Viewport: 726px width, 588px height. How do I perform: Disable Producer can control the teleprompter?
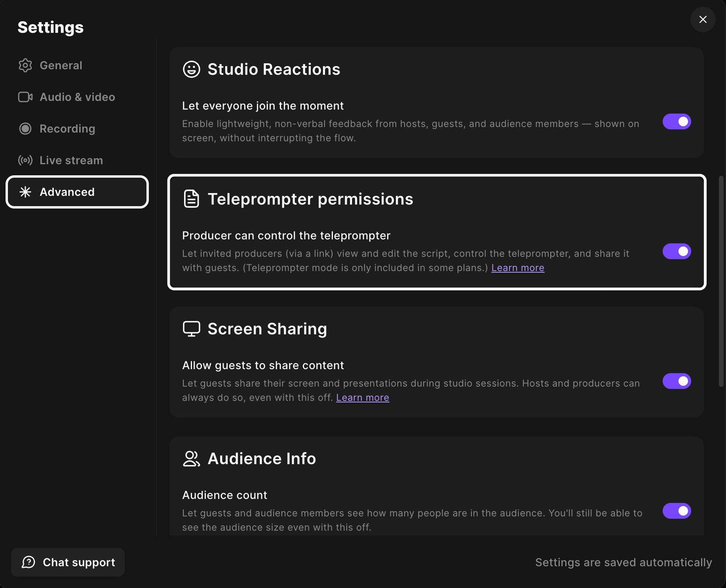point(677,251)
